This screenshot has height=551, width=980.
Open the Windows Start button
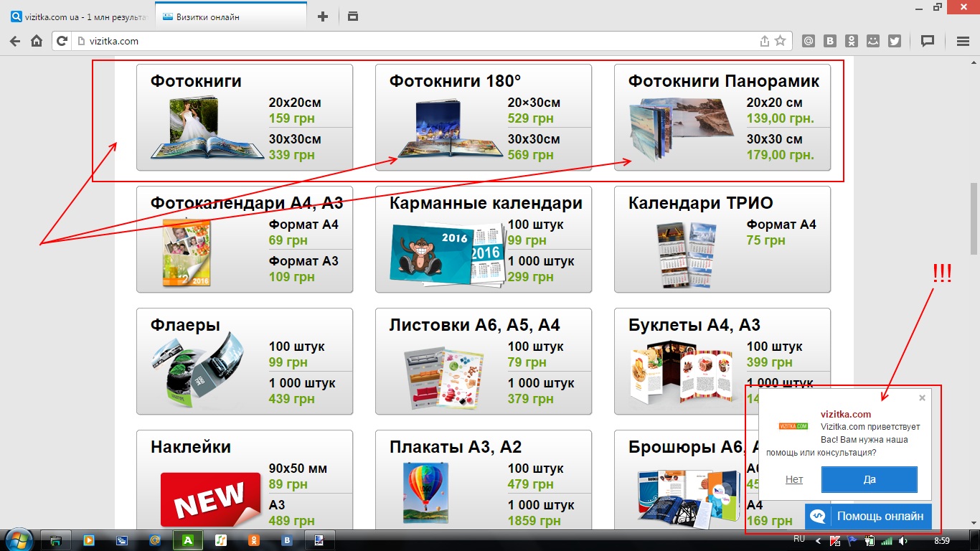pyautogui.click(x=19, y=540)
